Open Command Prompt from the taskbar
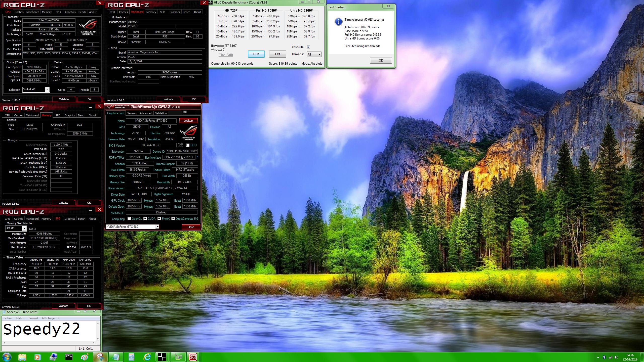The image size is (644, 362). [x=69, y=357]
